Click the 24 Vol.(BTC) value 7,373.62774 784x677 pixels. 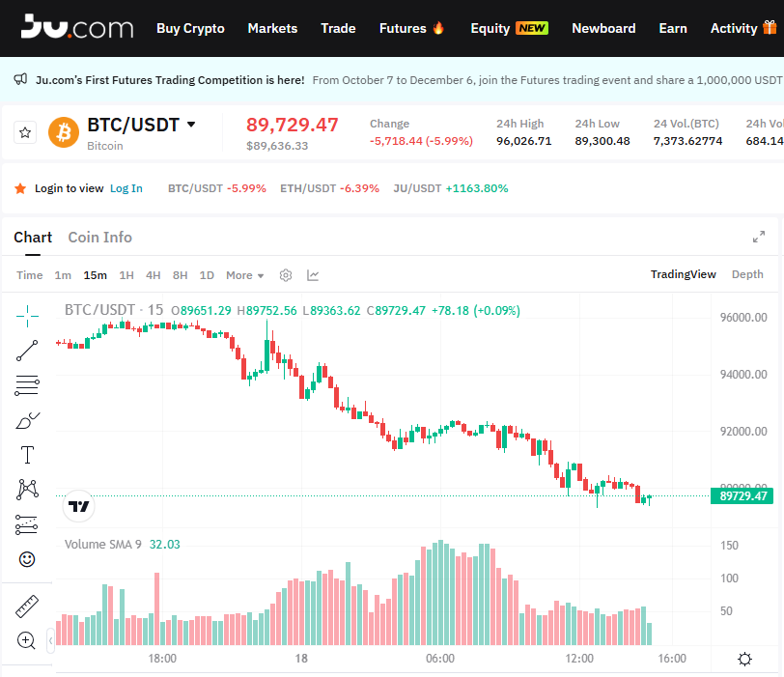click(x=687, y=141)
